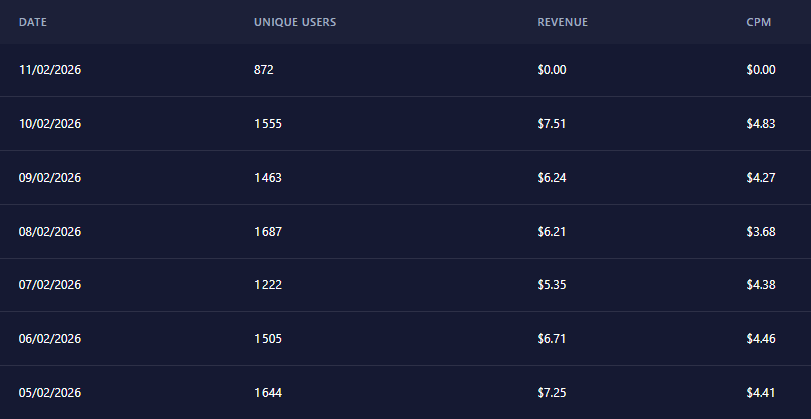This screenshot has width=811, height=419.
Task: Click the 06/02/2026 date entry
Action: 50,339
